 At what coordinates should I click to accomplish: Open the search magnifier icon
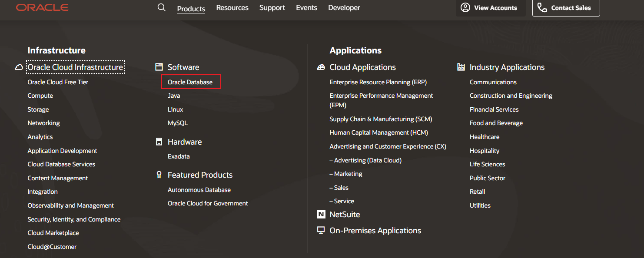tap(162, 7)
